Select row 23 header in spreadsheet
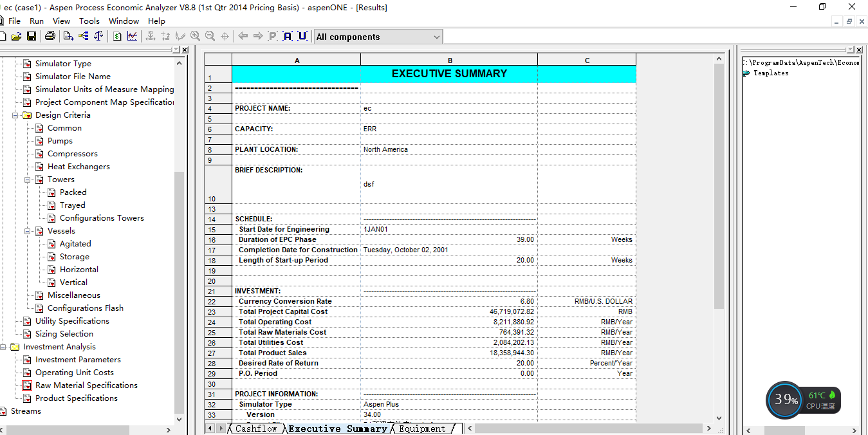Image resolution: width=868 pixels, height=435 pixels. click(x=218, y=311)
